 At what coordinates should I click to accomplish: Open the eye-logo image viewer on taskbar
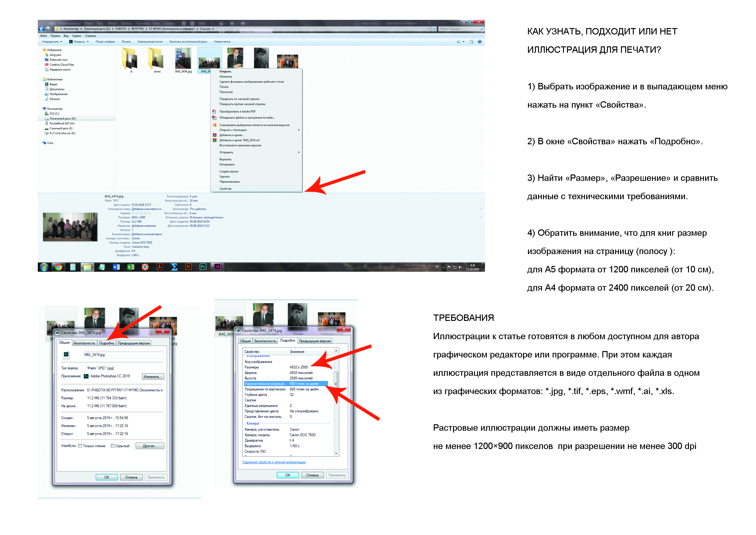(145, 267)
